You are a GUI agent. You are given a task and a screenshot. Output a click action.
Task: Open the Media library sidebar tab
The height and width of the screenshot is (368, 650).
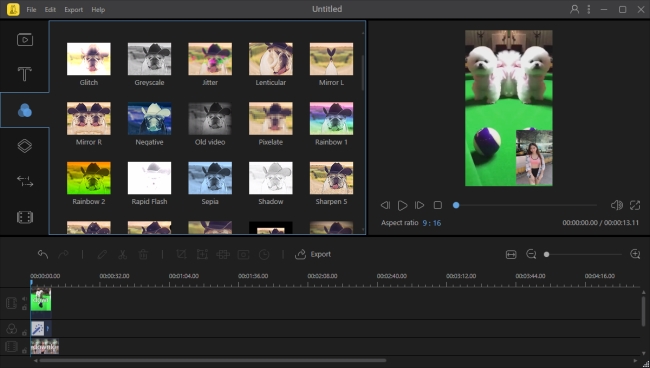tap(25, 40)
